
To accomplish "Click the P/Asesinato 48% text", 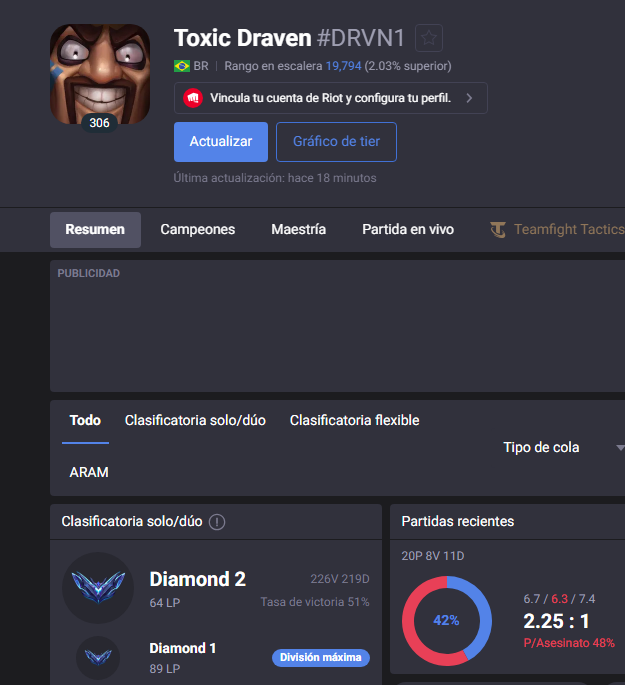I will pos(569,643).
